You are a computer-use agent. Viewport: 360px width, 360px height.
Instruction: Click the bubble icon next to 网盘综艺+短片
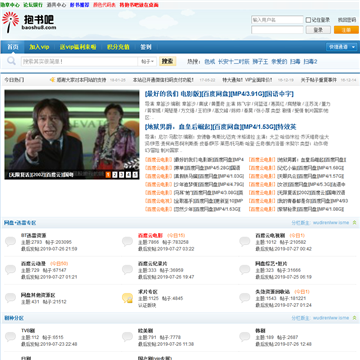(245, 270)
